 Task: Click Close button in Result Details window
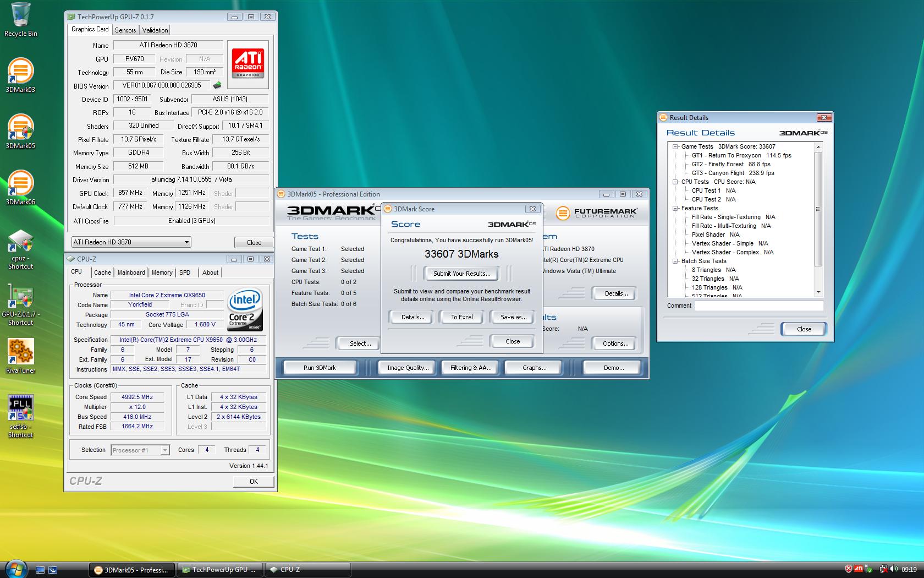click(x=804, y=329)
